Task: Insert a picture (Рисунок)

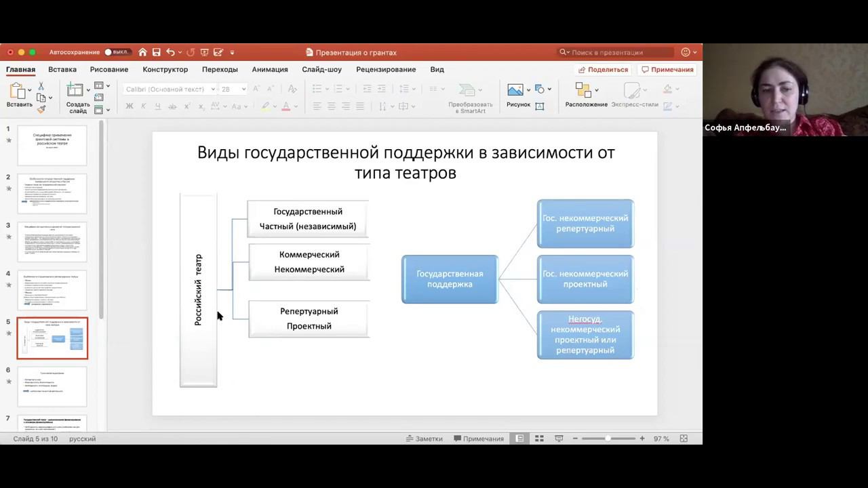Action: [x=515, y=90]
